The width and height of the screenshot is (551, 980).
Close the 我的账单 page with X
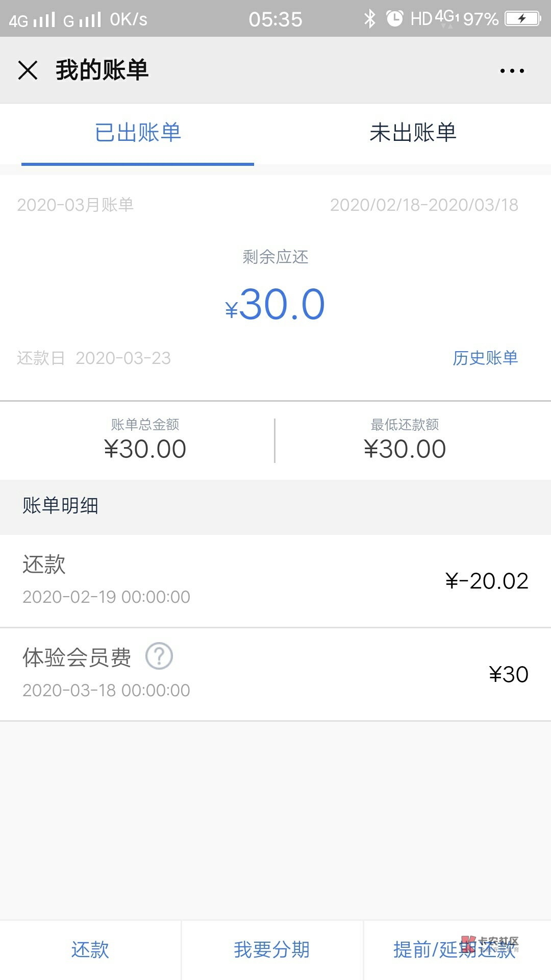[x=28, y=70]
